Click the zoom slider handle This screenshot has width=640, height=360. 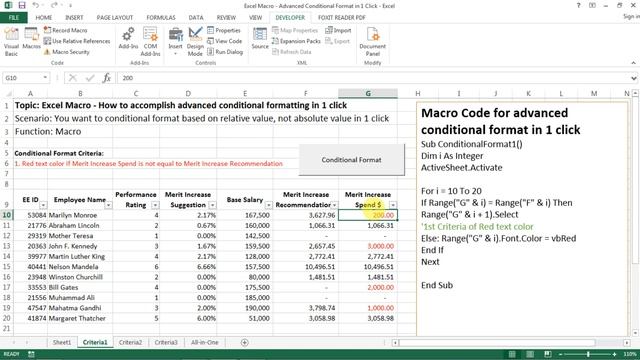pyautogui.click(x=588, y=354)
